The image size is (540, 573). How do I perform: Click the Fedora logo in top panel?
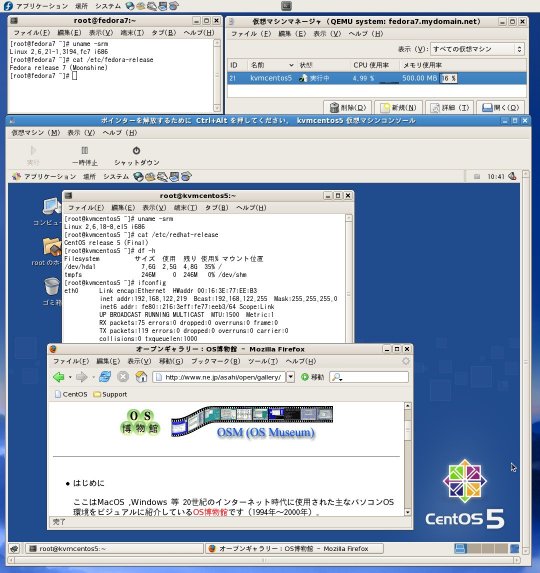point(8,6)
